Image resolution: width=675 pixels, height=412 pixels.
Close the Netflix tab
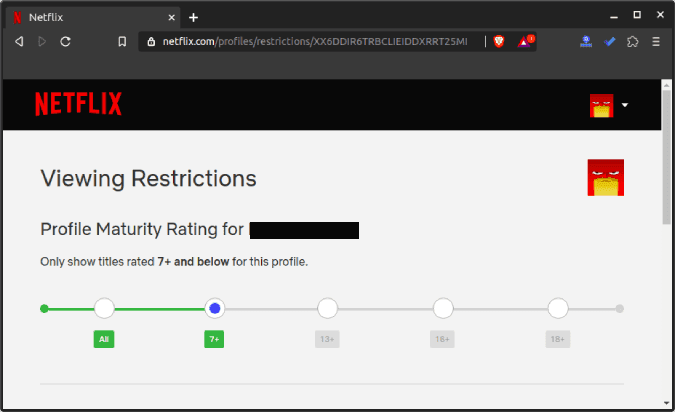[171, 17]
